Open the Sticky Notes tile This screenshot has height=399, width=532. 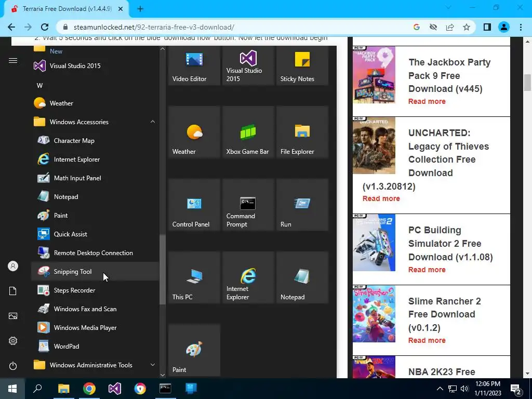tap(302, 65)
